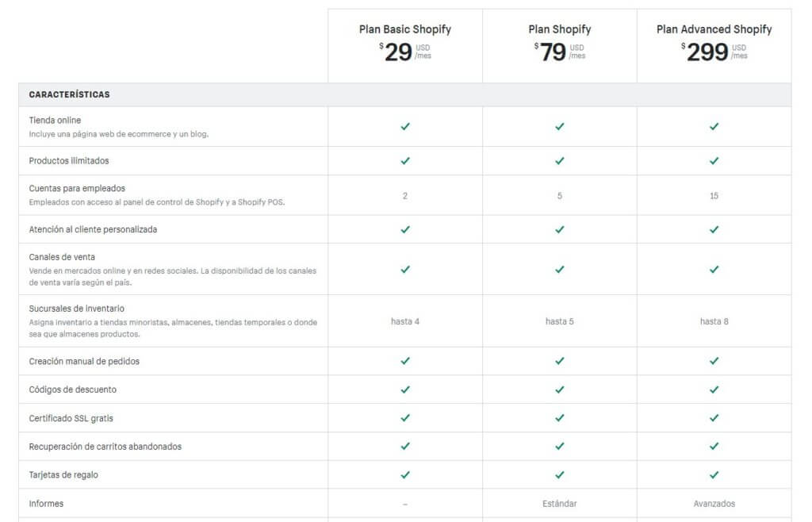
Task: Click carritos abandonados checkmark in Advanced column
Action: (x=714, y=447)
